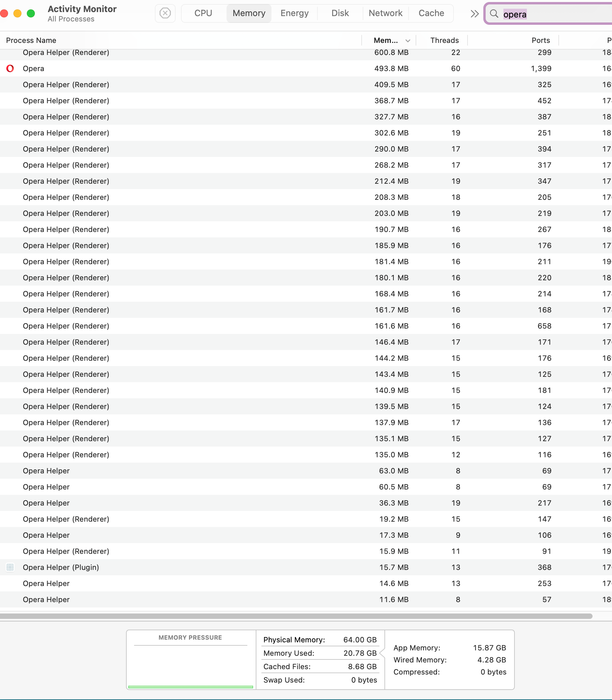Select Opera Helper (Renderer) using 168.4 MB
Screen dimensions: 612x700
click(306, 294)
